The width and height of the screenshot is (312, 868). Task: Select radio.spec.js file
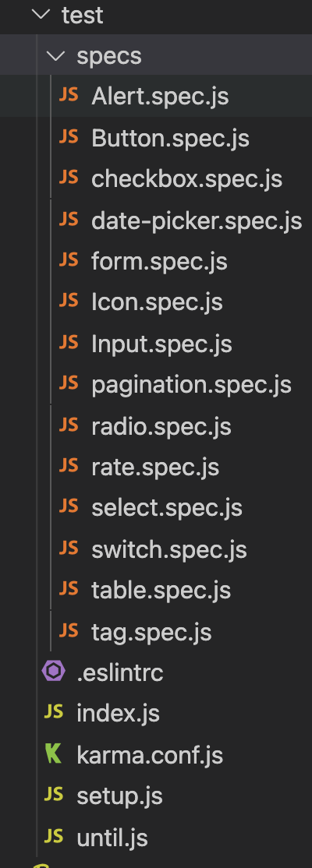[x=161, y=426]
